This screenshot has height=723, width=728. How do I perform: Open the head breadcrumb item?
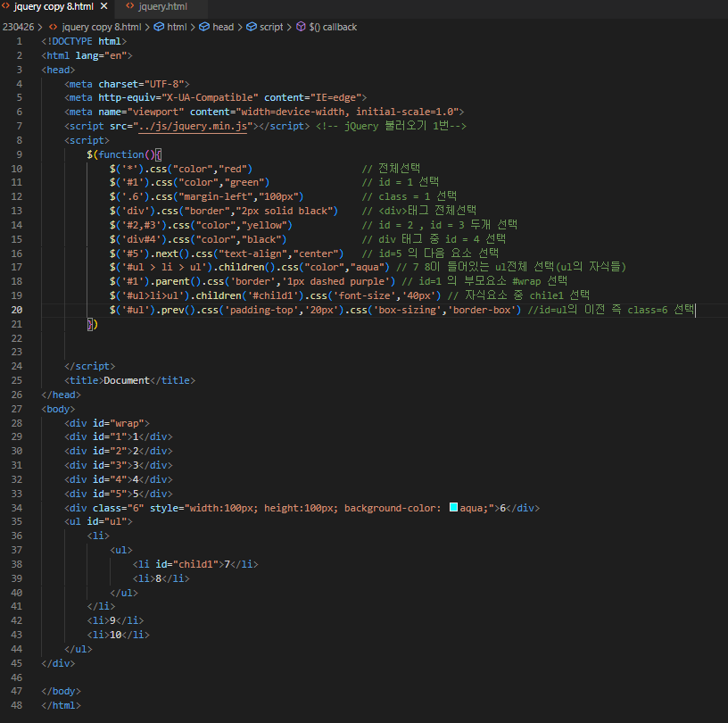coord(223,27)
